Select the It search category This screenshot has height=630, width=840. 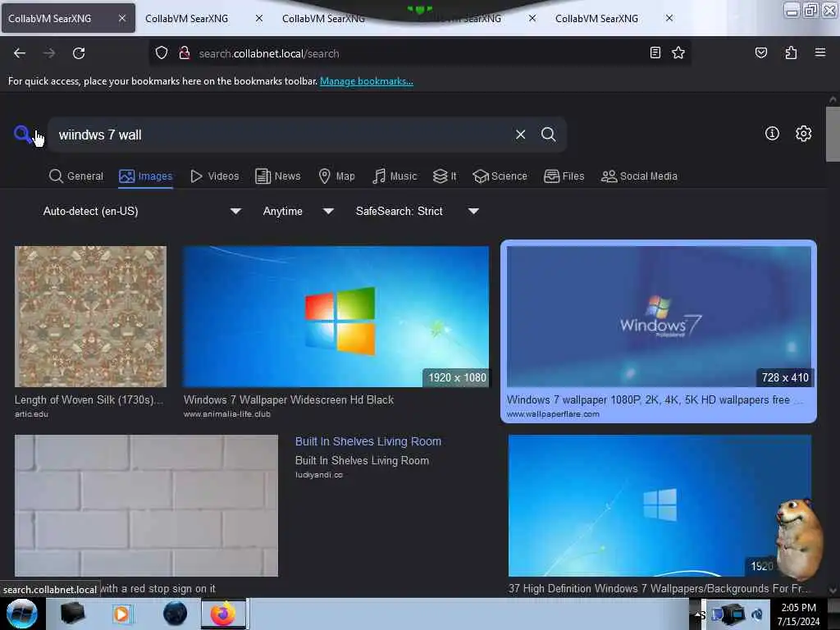[x=445, y=176]
